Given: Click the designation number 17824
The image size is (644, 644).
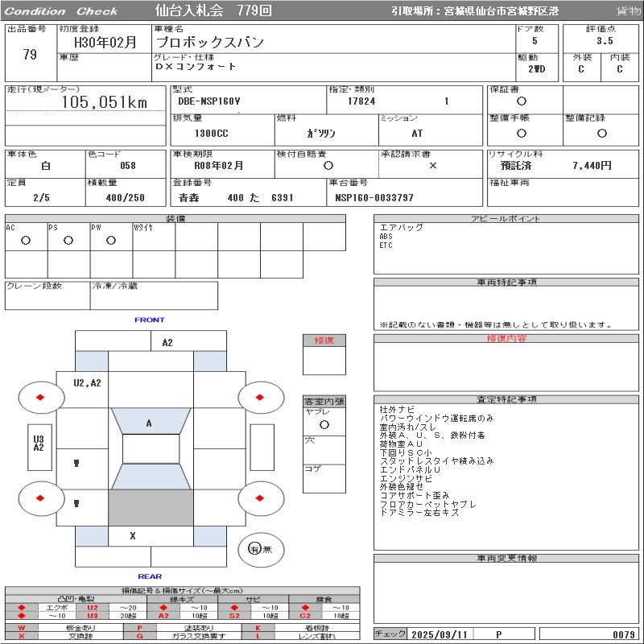Looking at the screenshot, I should pos(361,101).
